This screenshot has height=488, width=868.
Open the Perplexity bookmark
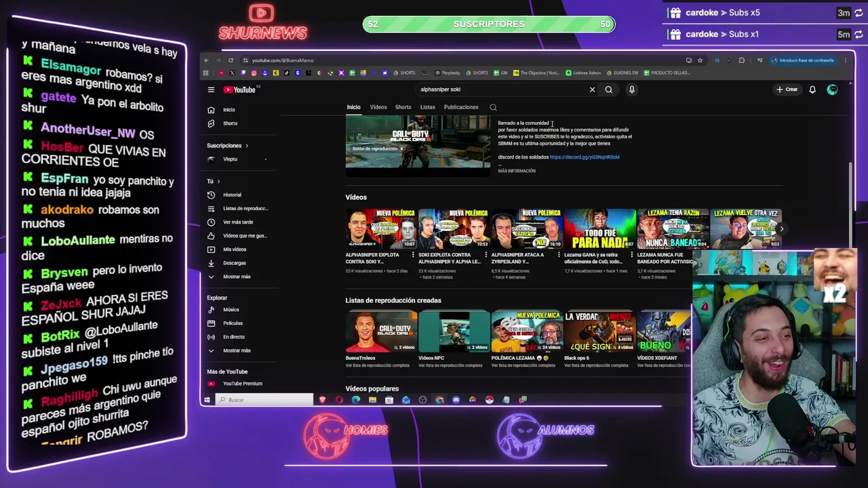[448, 73]
